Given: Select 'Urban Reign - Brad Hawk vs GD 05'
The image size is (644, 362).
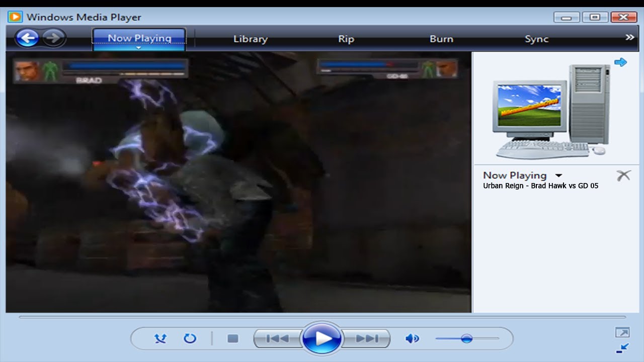Looking at the screenshot, I should tap(541, 186).
